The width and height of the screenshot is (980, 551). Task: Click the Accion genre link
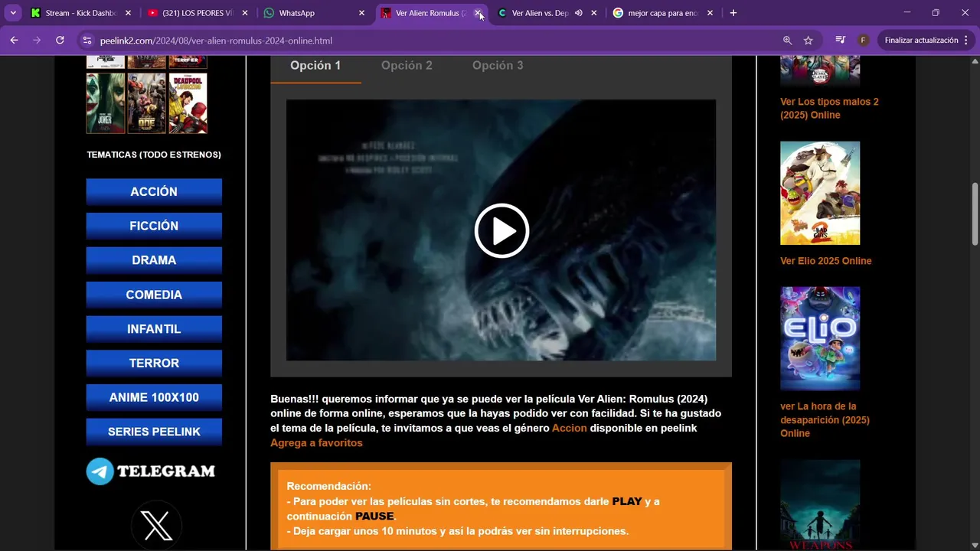570,429
